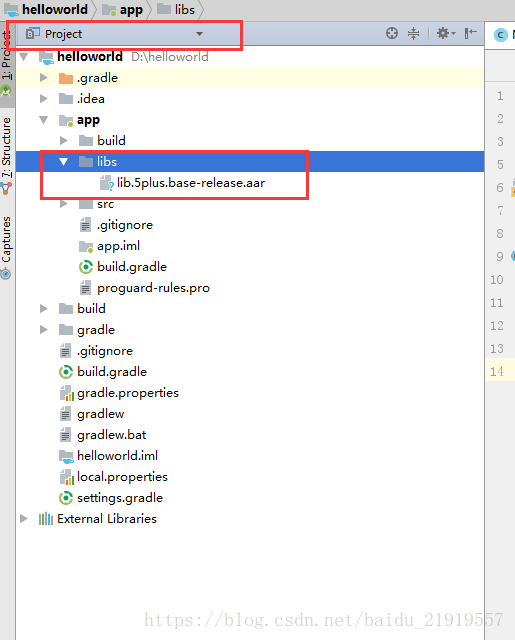
Task: Select the libs folder icon
Action: point(86,162)
